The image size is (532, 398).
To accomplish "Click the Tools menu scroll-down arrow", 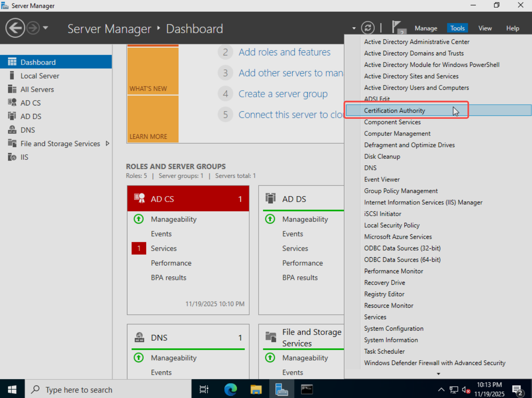I will (x=438, y=374).
